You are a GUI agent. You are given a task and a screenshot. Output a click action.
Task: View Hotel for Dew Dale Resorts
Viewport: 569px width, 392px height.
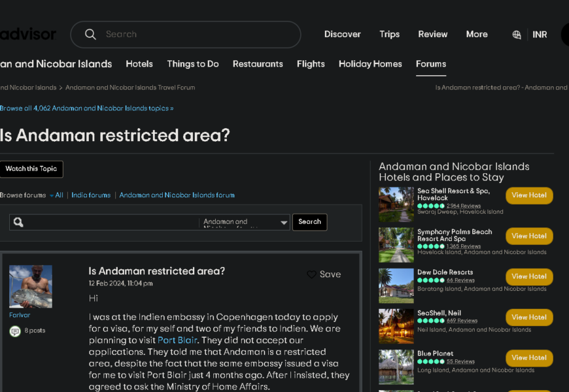tap(529, 276)
